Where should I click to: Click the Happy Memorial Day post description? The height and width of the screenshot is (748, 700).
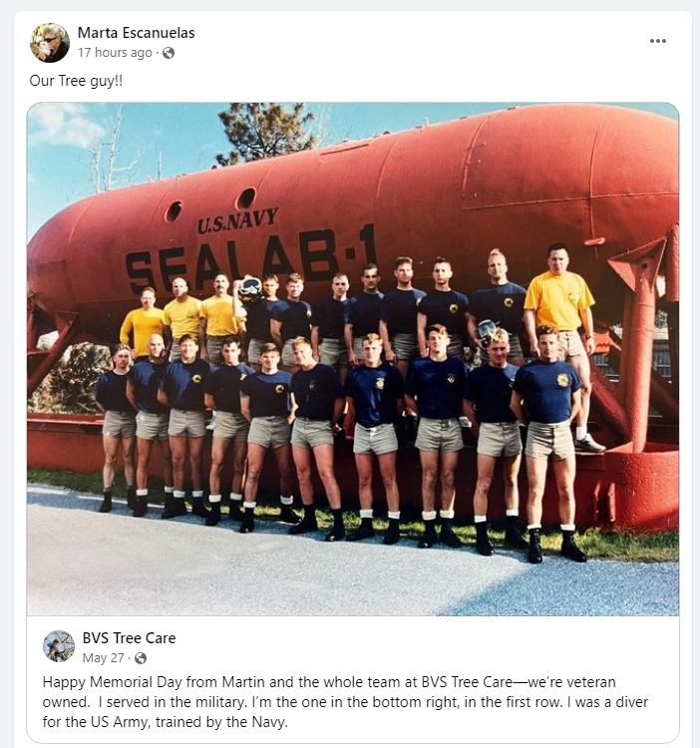(345, 702)
